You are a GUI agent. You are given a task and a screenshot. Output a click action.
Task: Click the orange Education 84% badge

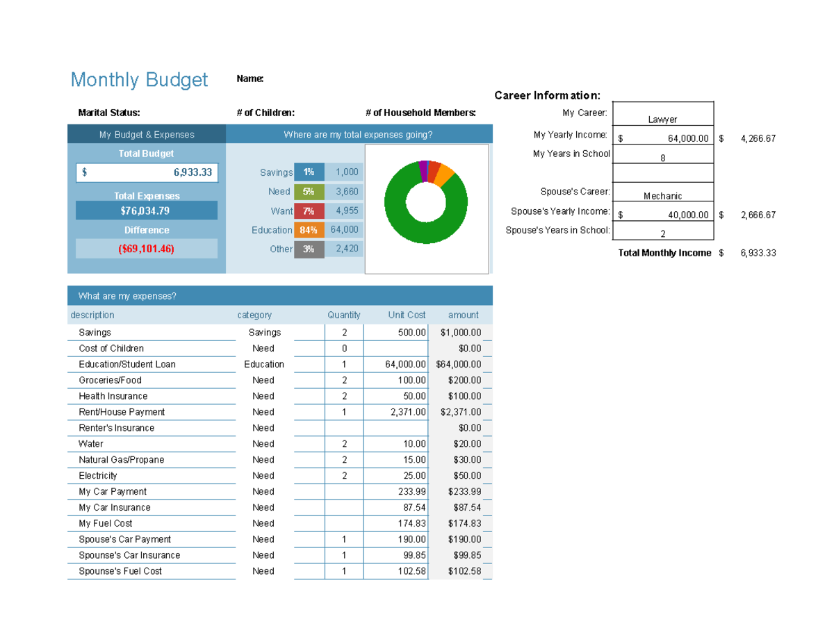tap(309, 229)
